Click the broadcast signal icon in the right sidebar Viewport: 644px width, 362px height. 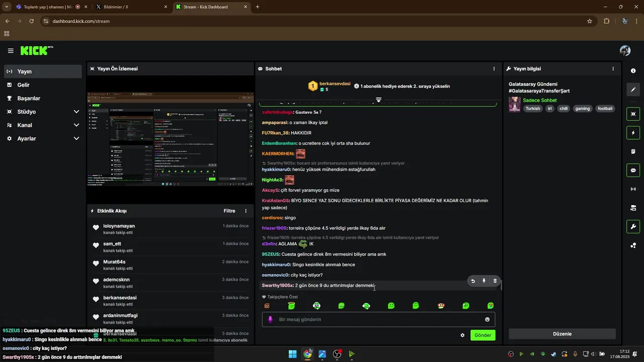pos(633,189)
